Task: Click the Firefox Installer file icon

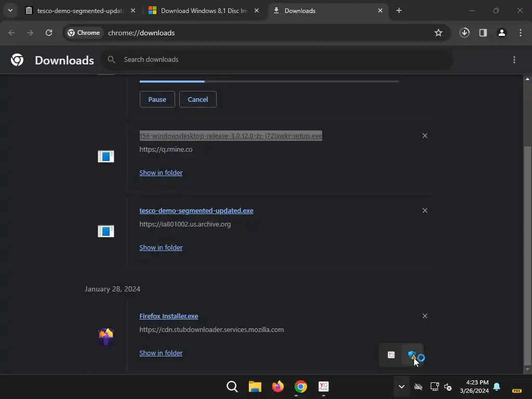Action: click(x=106, y=336)
